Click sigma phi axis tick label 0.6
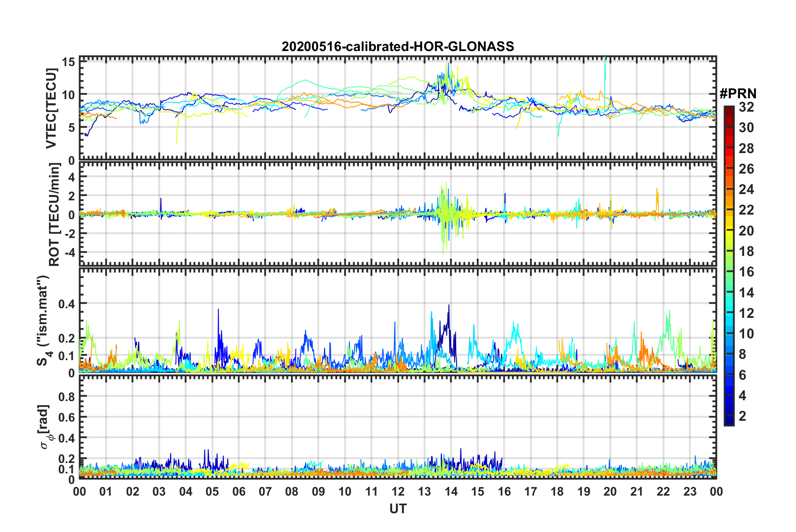 tap(67, 417)
